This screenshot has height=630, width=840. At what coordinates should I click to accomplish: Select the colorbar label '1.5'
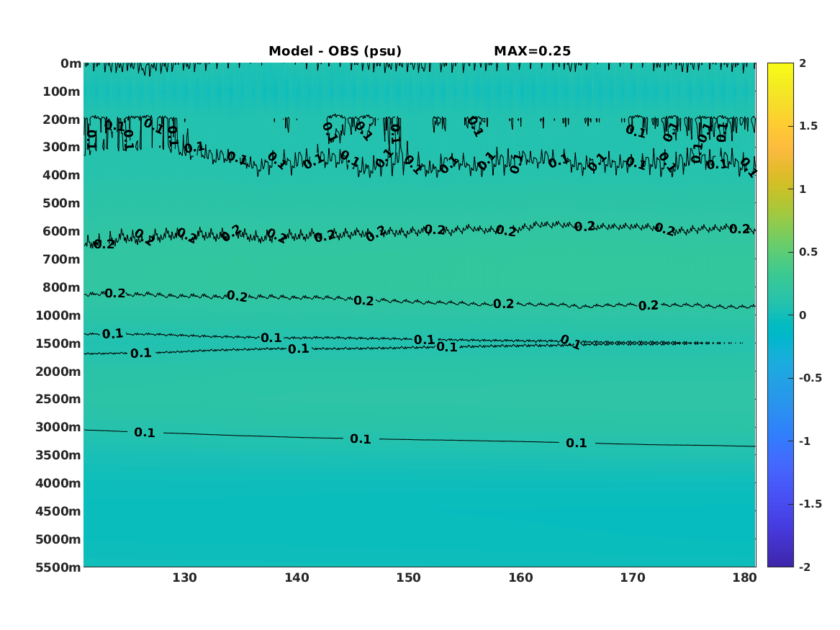tap(808, 126)
